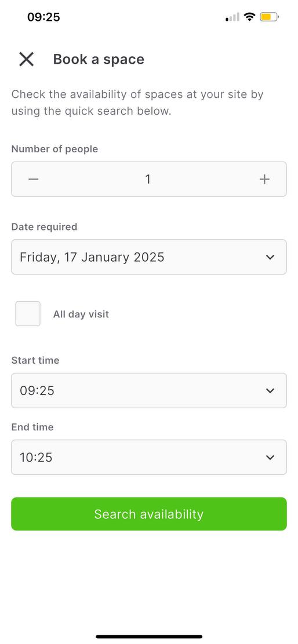This screenshot has width=298, height=644.
Task: Close the Book a space screen
Action: click(x=26, y=60)
